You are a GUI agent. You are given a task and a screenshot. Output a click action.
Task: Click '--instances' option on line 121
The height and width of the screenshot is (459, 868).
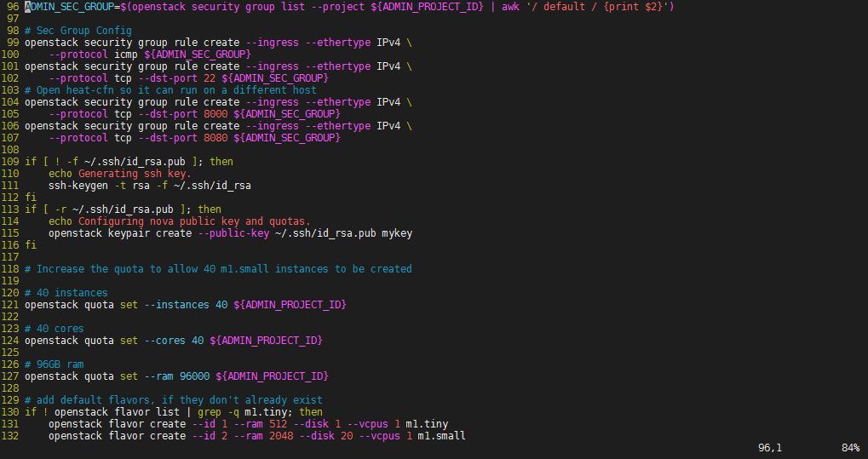pyautogui.click(x=176, y=305)
